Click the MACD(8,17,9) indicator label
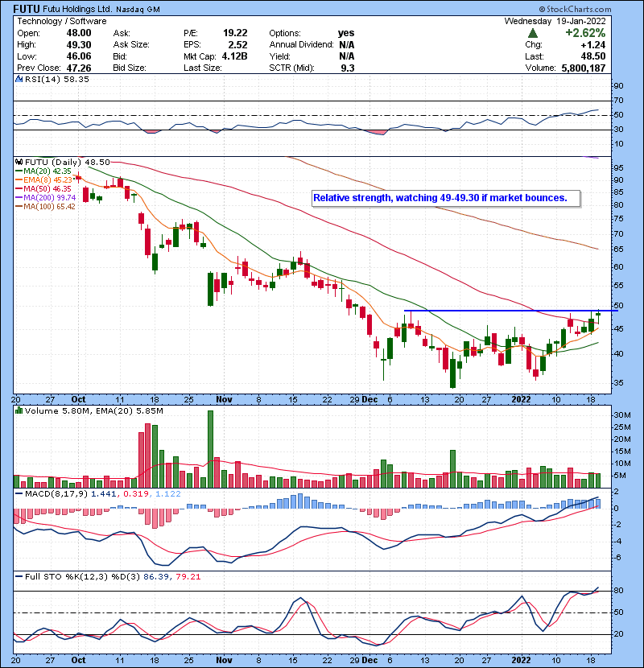The image size is (644, 668). [x=56, y=494]
